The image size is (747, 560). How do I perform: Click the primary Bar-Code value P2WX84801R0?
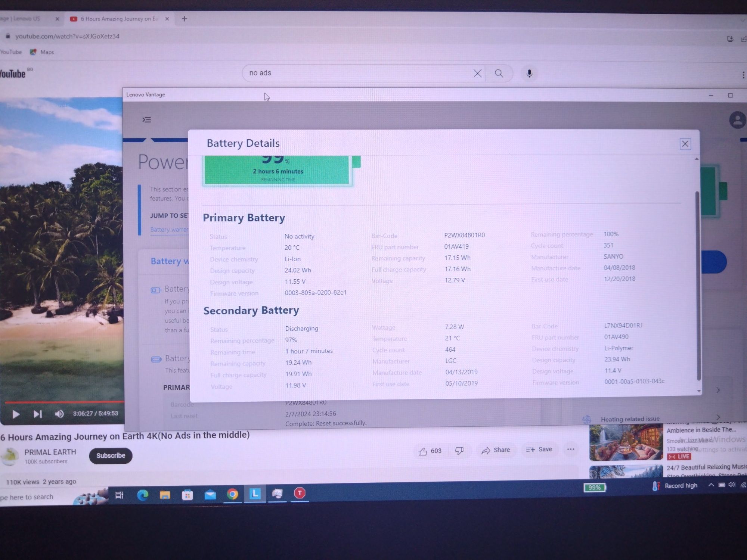tap(464, 235)
